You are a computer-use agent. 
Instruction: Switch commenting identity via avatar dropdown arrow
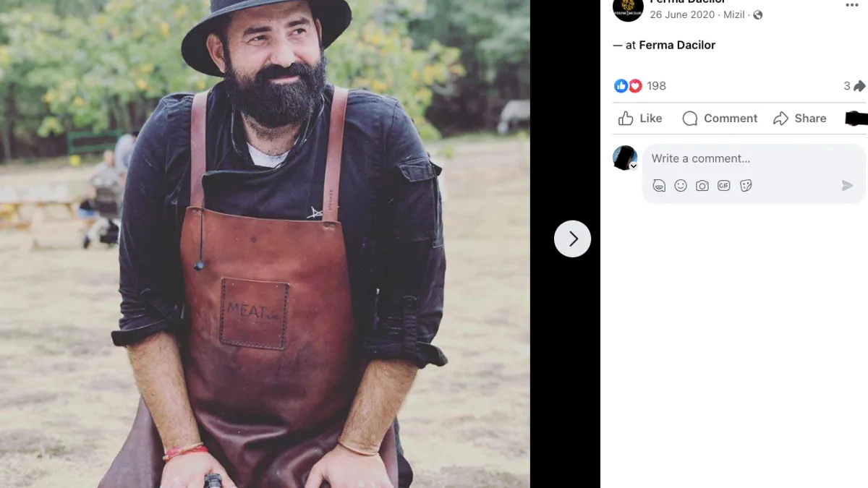[633, 166]
